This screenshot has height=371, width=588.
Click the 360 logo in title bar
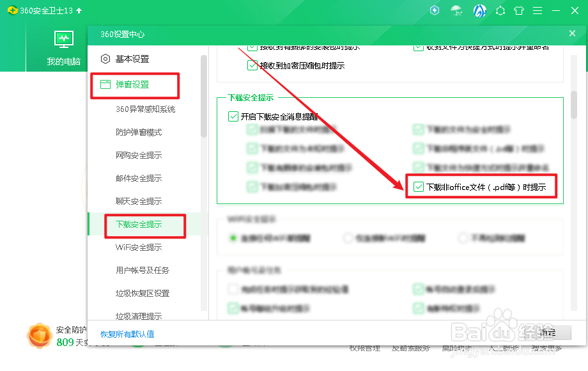12,10
